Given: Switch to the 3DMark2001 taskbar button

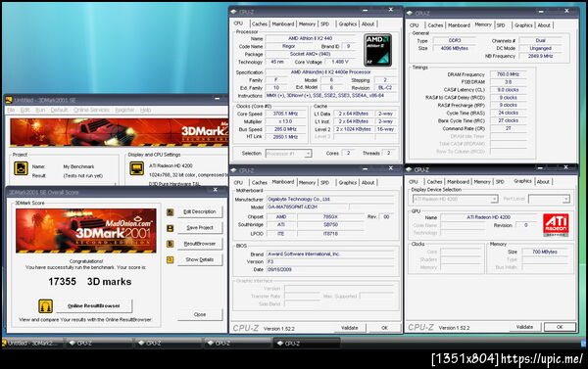Looking at the screenshot, I should tap(31, 344).
